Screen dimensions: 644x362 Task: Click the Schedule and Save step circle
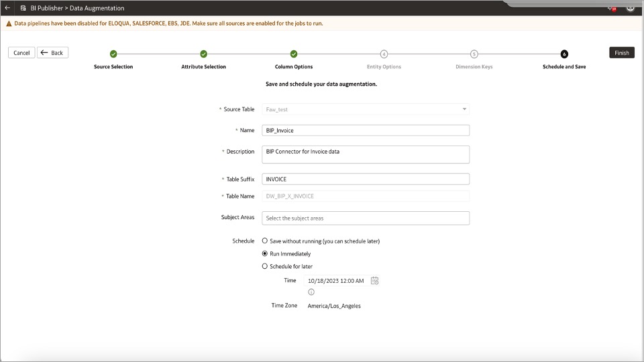coord(564,54)
